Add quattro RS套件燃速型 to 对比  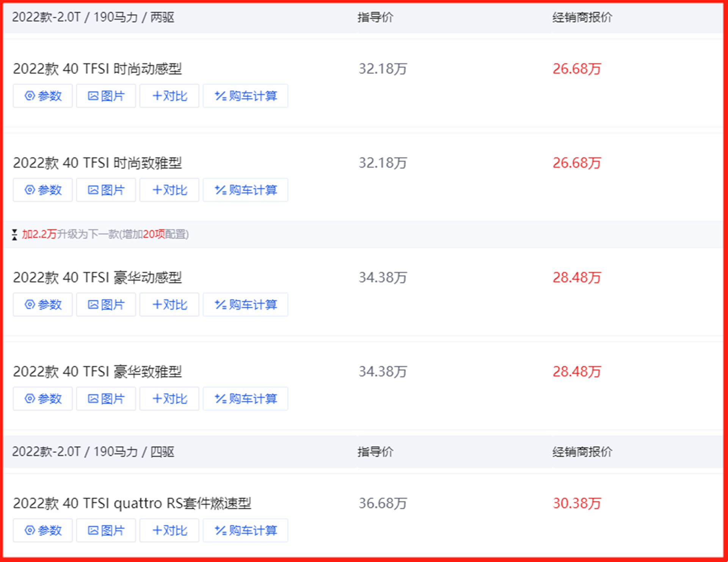click(169, 530)
